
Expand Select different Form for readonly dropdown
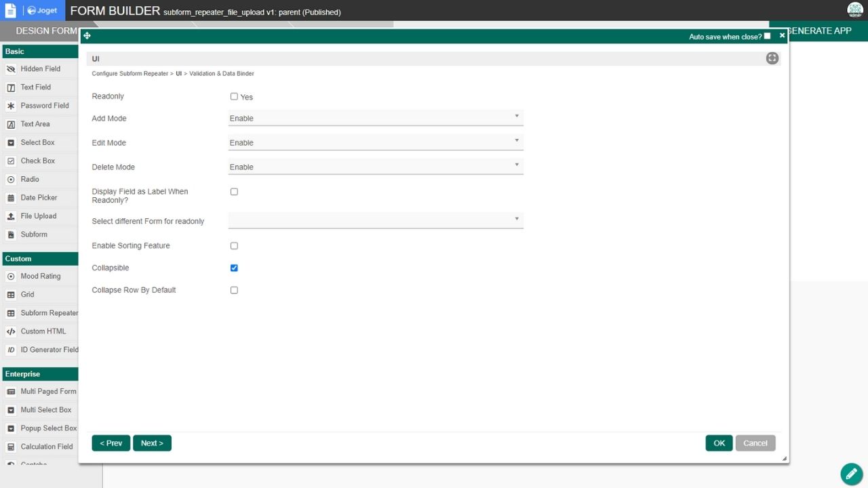(x=376, y=220)
